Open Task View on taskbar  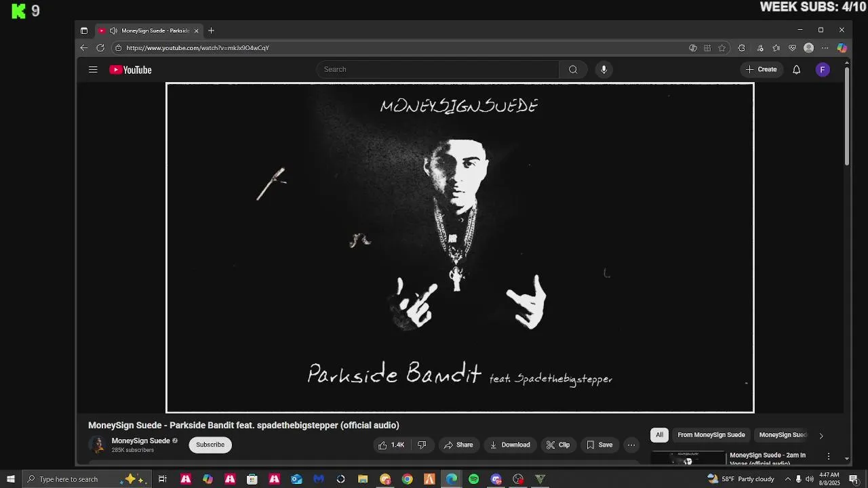click(163, 479)
